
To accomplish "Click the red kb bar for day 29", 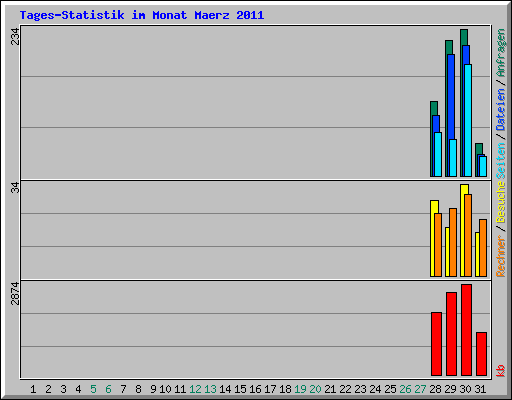I will pyautogui.click(x=451, y=334).
